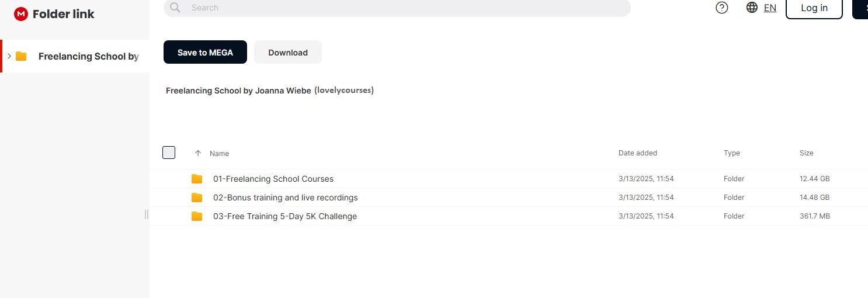Expand the Freelancing School tree chevron
The height and width of the screenshot is (298, 868).
pyautogui.click(x=9, y=56)
